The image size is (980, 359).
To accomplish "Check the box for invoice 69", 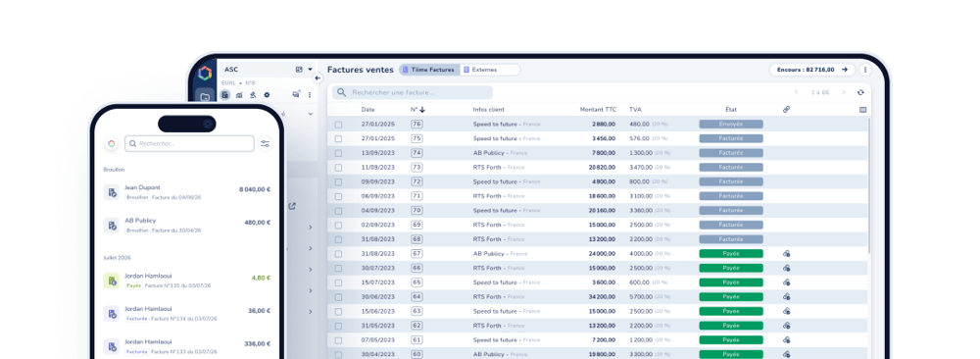I will [x=338, y=226].
